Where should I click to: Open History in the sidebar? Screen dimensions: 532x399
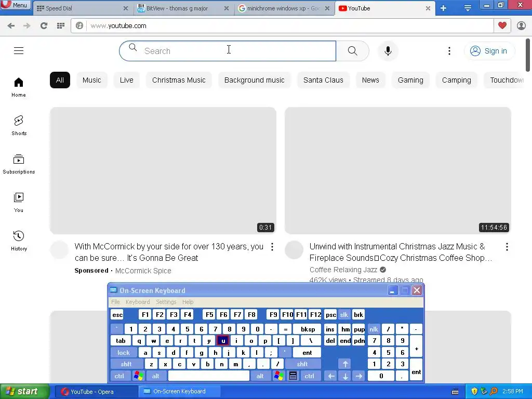pyautogui.click(x=19, y=241)
